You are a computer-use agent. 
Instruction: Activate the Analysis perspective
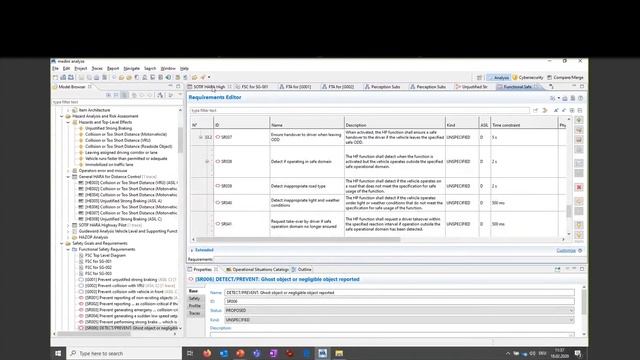[x=498, y=77]
